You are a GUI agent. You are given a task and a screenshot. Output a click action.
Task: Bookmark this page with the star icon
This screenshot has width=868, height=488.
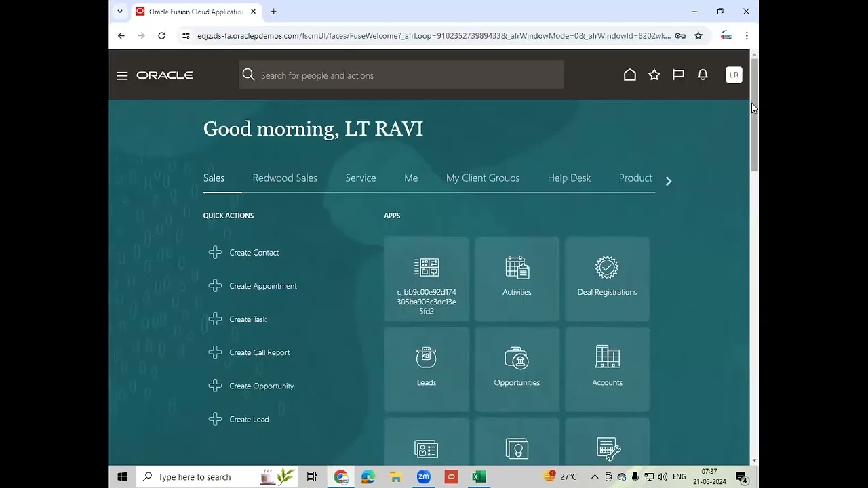pyautogui.click(x=698, y=35)
